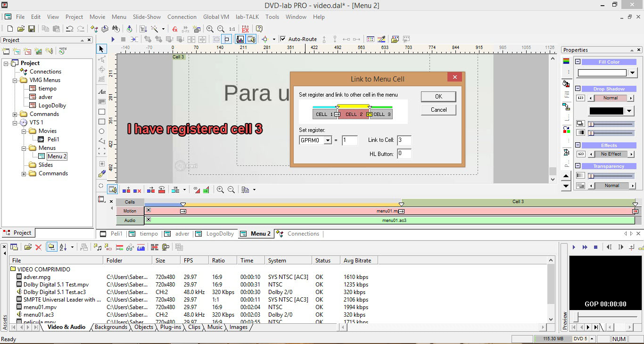The height and width of the screenshot is (344, 644).
Task: Open the GPRM0 register dropdown
Action: [x=328, y=140]
